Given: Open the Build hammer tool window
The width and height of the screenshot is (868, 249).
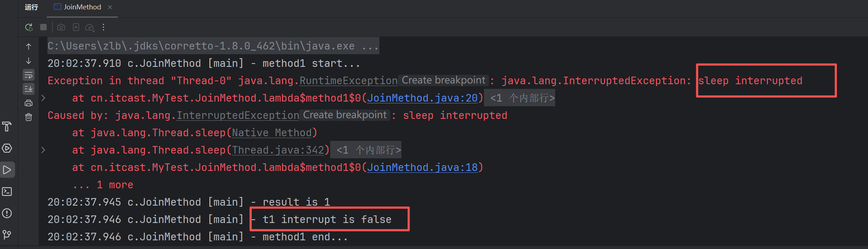Looking at the screenshot, I should point(7,126).
